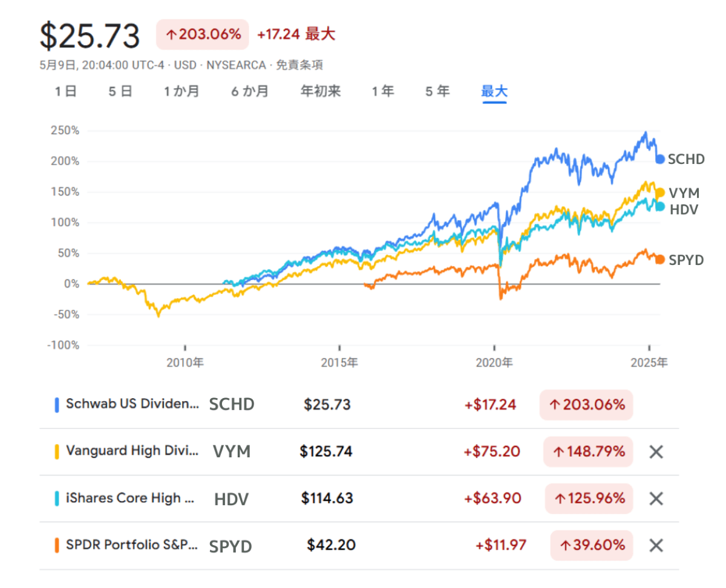The width and height of the screenshot is (726, 588).
Task: Click the SPYD ticker in the list
Action: pyautogui.click(x=231, y=546)
